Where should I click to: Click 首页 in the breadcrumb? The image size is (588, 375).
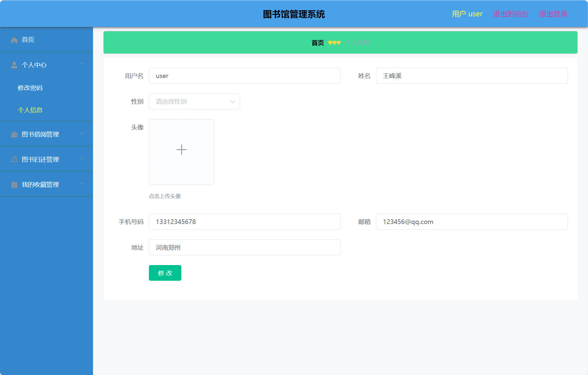[317, 43]
